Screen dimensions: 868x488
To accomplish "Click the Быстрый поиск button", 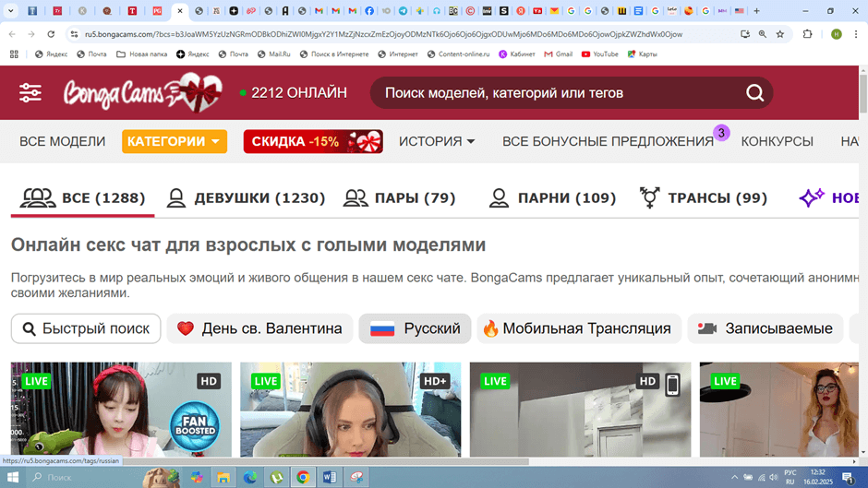I will tap(86, 328).
